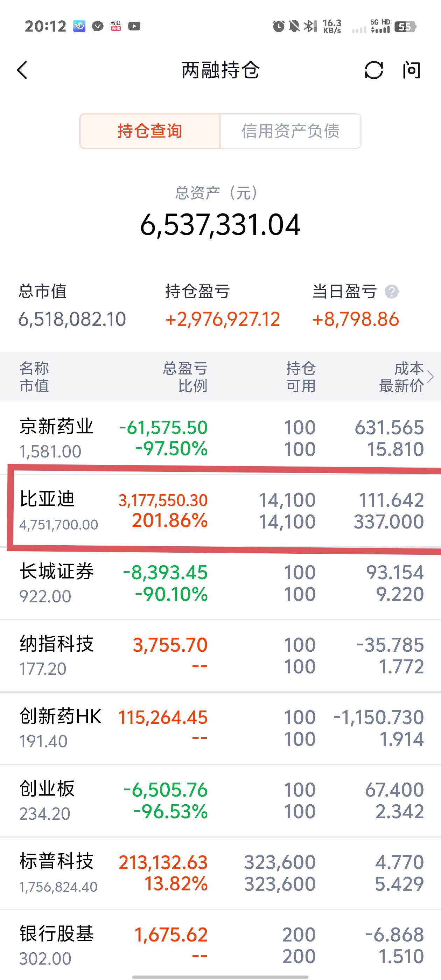Sort by 持仓 可用 column header
This screenshot has width=441, height=980.
coord(301,377)
